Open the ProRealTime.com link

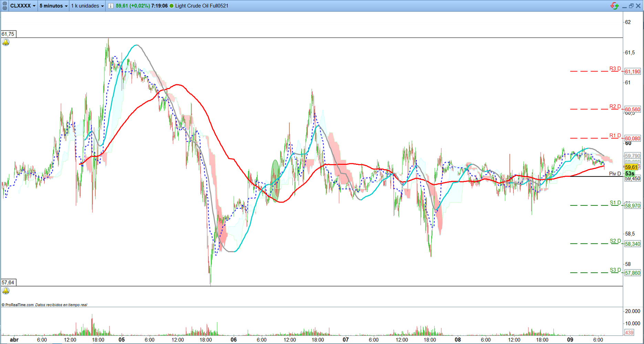[19, 305]
